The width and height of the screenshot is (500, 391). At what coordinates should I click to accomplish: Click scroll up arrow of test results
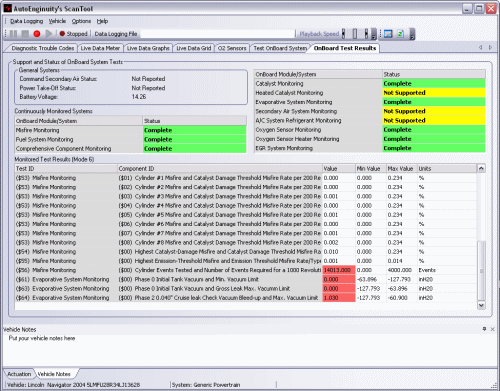(481, 168)
